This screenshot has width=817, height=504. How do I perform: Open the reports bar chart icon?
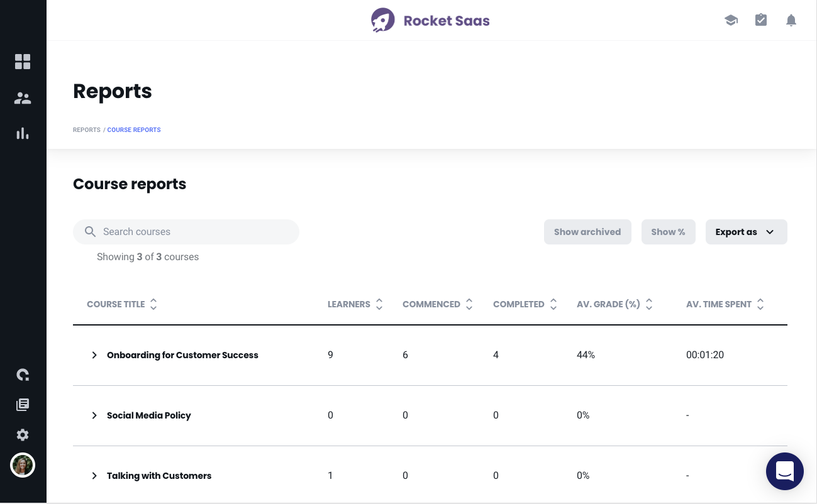tap(23, 133)
